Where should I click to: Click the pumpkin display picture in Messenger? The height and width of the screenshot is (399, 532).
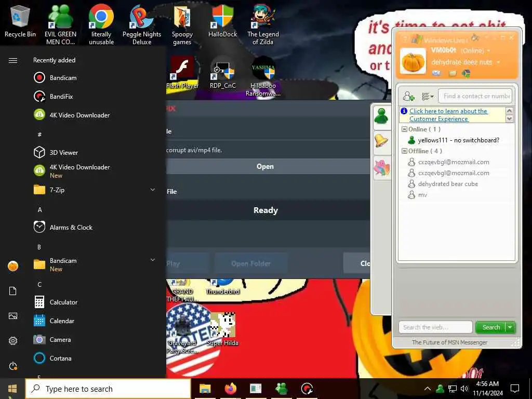[413, 61]
